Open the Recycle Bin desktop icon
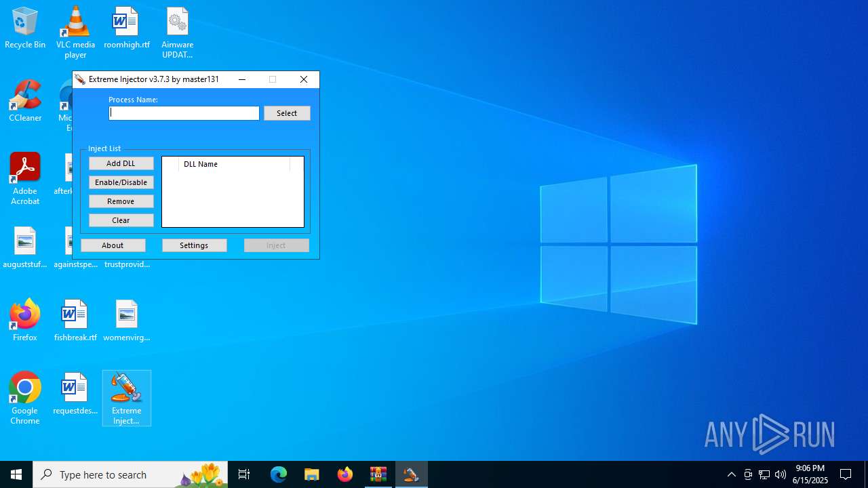This screenshot has height=488, width=868. pos(25,28)
